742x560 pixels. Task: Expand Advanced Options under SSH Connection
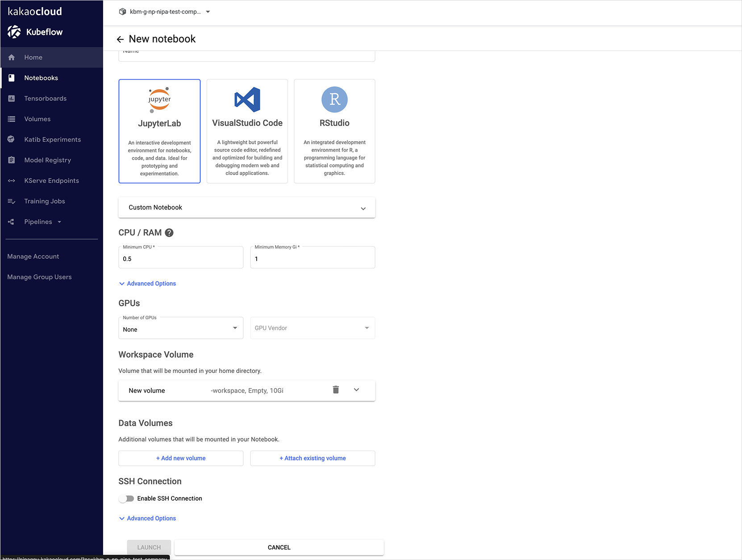pos(148,518)
